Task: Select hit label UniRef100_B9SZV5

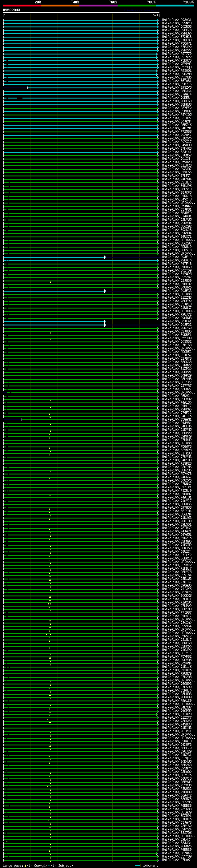Action: tap(177, 88)
